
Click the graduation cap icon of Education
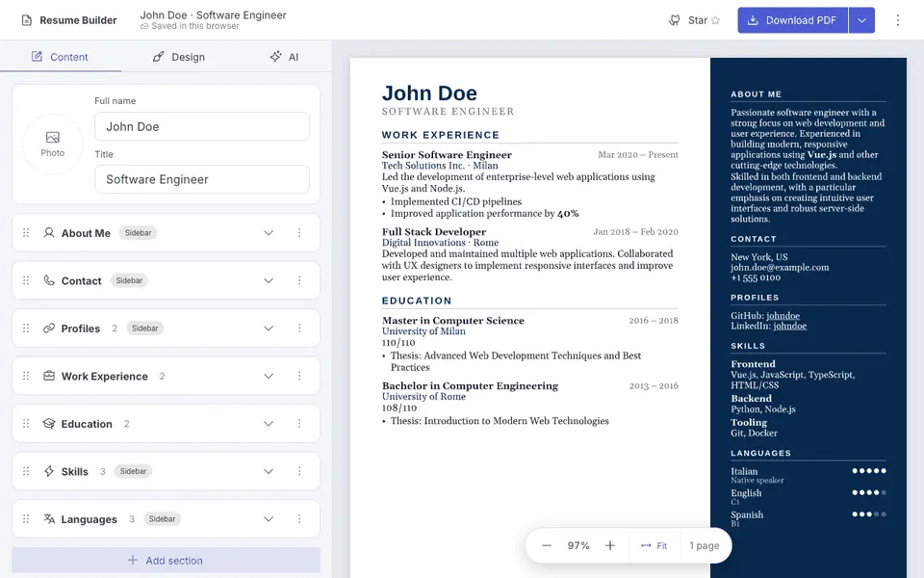pos(49,424)
